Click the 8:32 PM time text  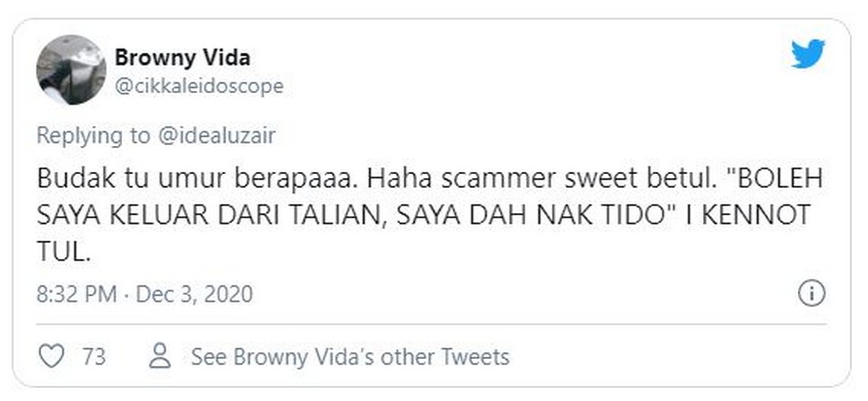[x=77, y=294]
